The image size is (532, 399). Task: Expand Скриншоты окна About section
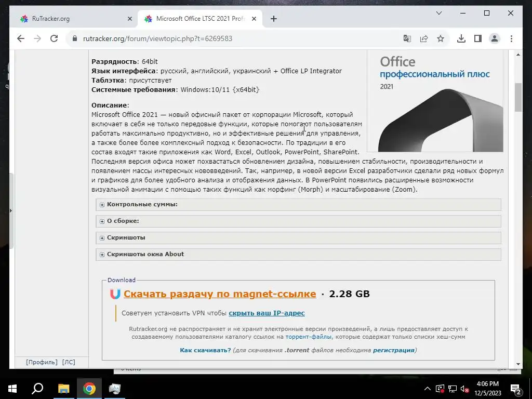(299, 255)
